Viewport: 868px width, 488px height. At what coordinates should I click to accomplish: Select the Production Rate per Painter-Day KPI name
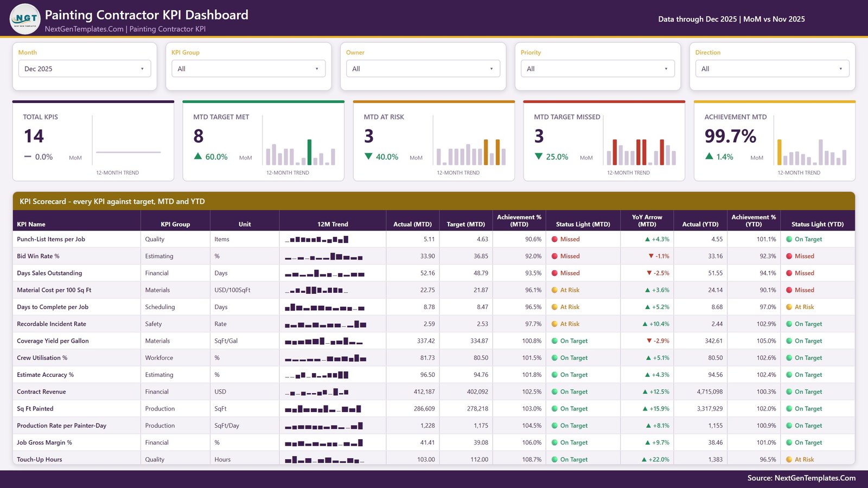[x=61, y=426]
